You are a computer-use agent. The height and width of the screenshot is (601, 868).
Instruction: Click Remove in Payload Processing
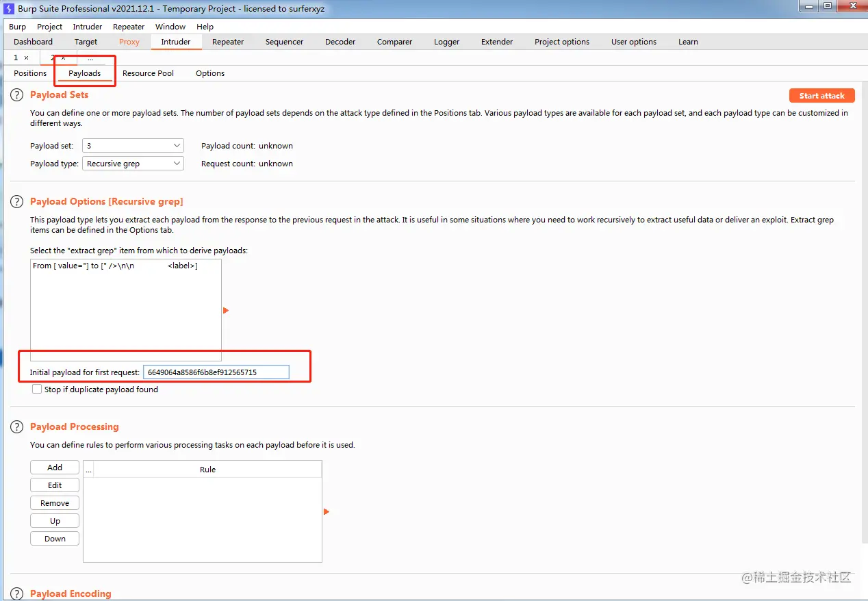(55, 503)
